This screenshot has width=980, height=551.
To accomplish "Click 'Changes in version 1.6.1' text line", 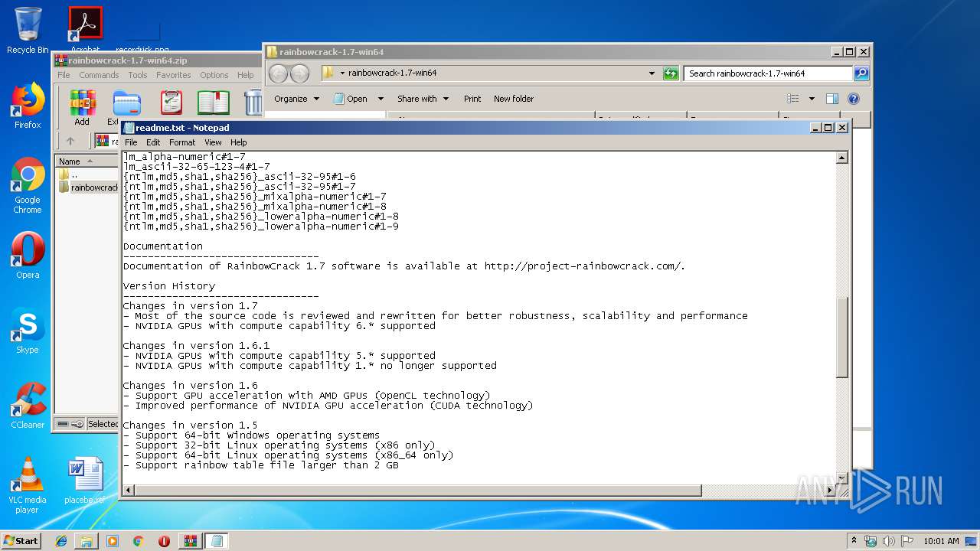I will pyautogui.click(x=196, y=346).
